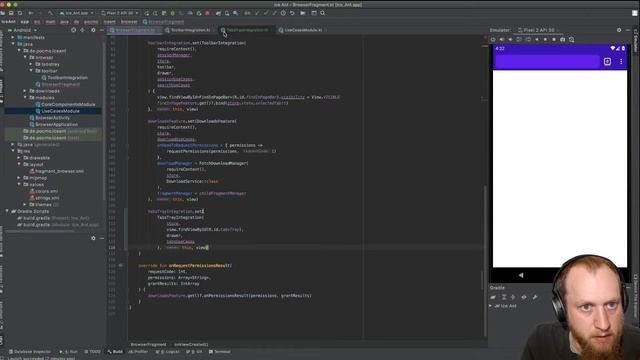Switch to the TabsTrayIntegration.kt editor tab

247,30
